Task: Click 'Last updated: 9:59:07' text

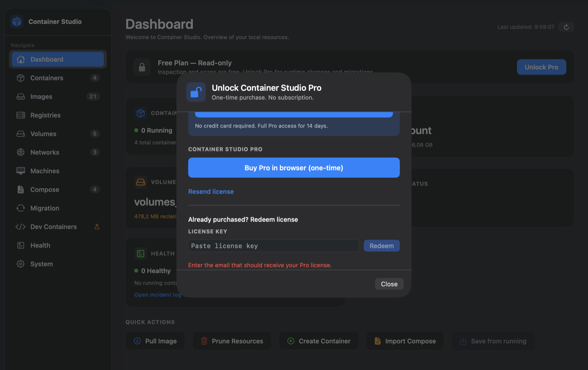Action: (x=526, y=27)
